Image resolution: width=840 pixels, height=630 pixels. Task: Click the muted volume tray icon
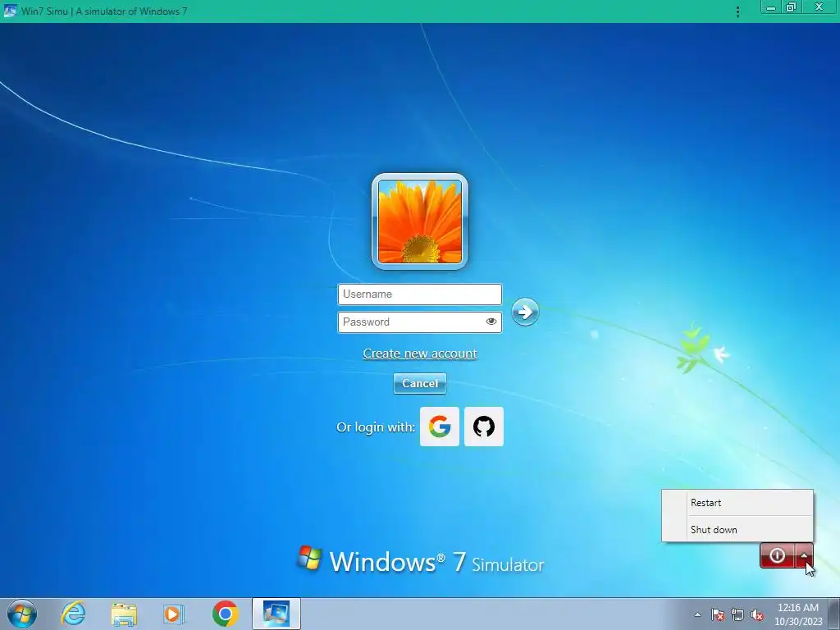coord(757,614)
